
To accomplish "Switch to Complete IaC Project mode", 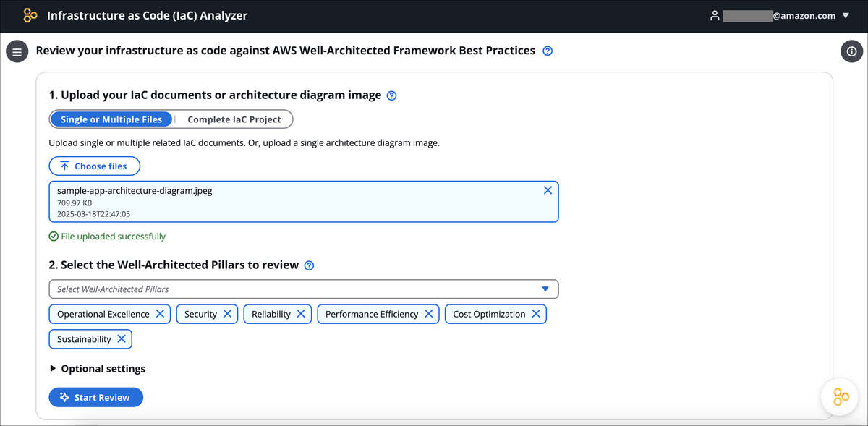I will pos(234,119).
